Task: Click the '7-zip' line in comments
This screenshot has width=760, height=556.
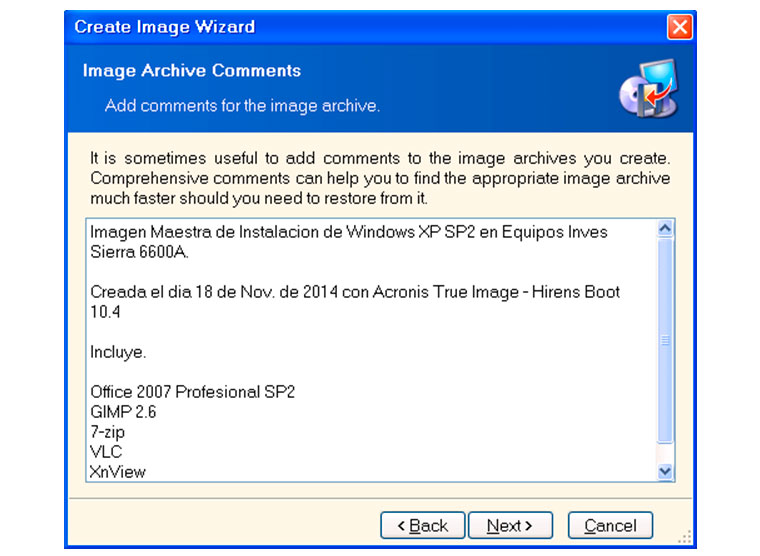Action: (x=108, y=432)
